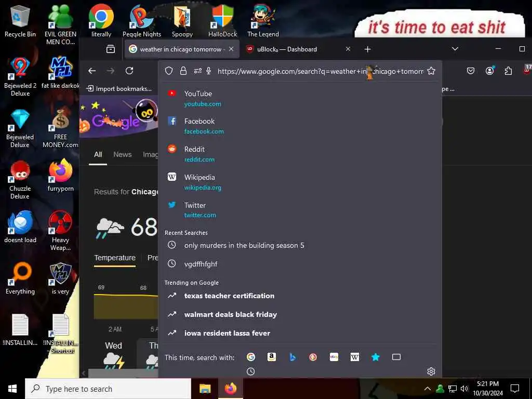Click the URL address bar field
The width and height of the screenshot is (532, 399).
click(320, 71)
